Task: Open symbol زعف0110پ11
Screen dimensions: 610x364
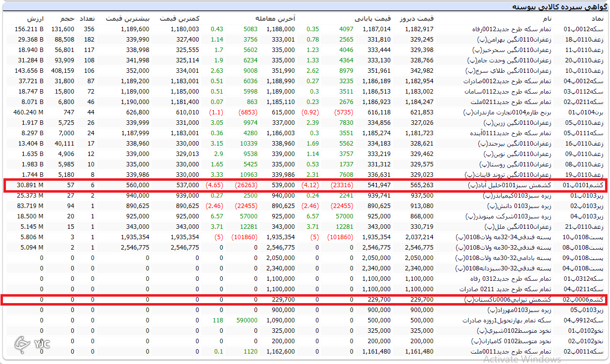Action: click(x=584, y=50)
